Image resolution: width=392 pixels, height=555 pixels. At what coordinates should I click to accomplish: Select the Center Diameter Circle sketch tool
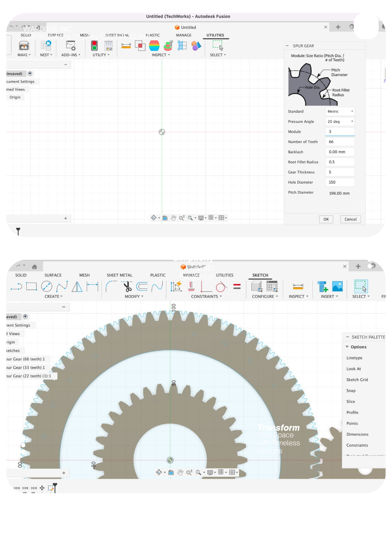(47, 286)
